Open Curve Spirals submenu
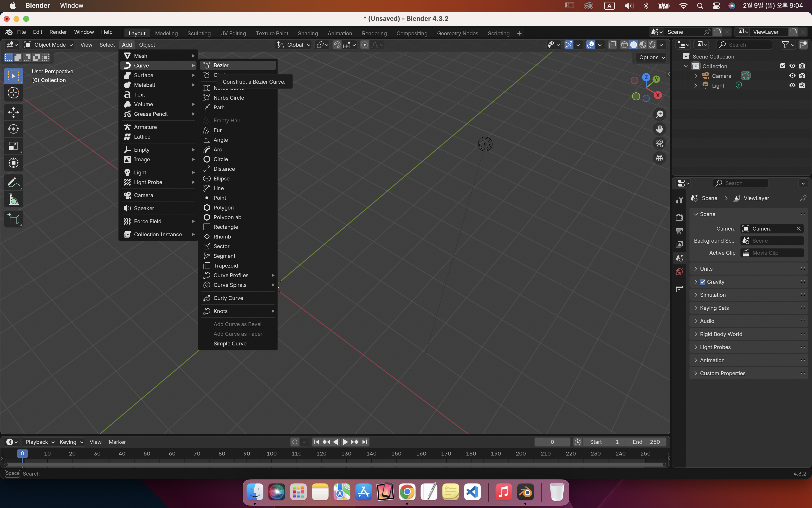812x508 pixels. click(238, 285)
